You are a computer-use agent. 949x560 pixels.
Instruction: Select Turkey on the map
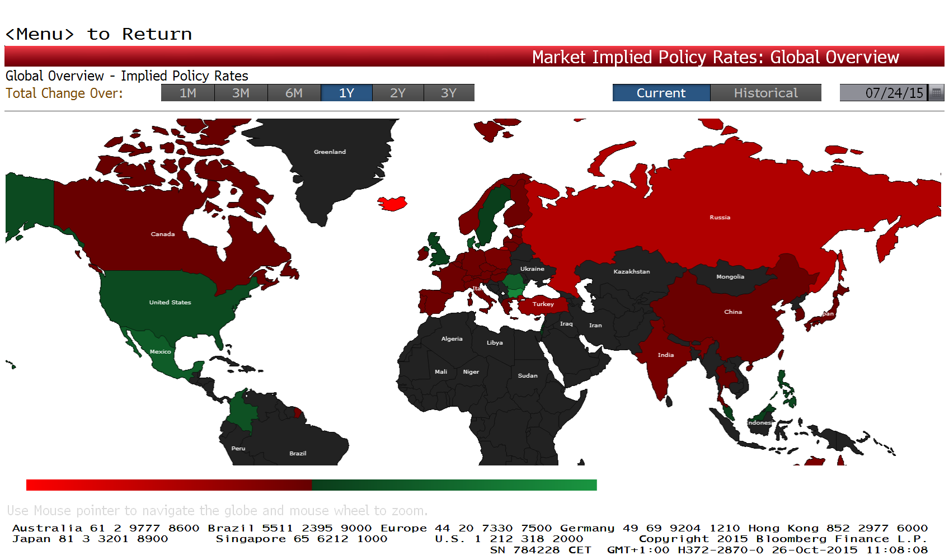pyautogui.click(x=543, y=304)
